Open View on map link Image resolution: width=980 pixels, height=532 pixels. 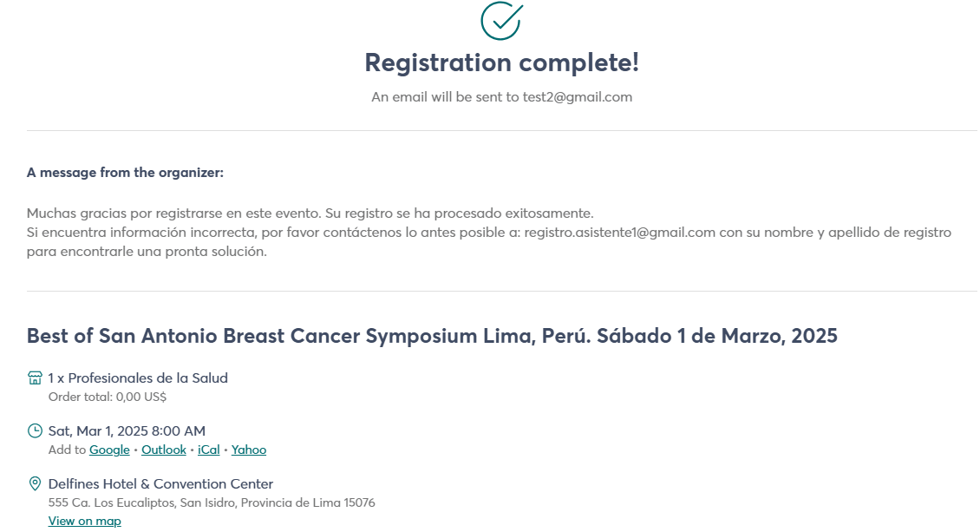(x=84, y=521)
